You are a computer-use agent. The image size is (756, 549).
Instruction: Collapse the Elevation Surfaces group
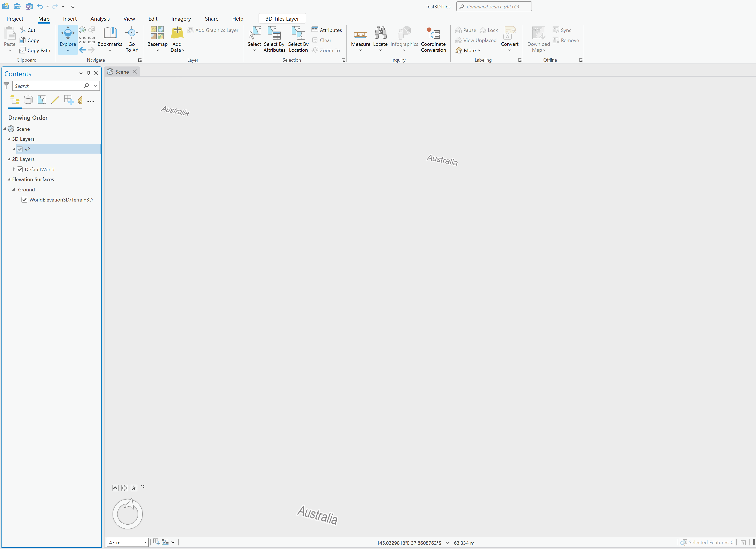(x=9, y=179)
